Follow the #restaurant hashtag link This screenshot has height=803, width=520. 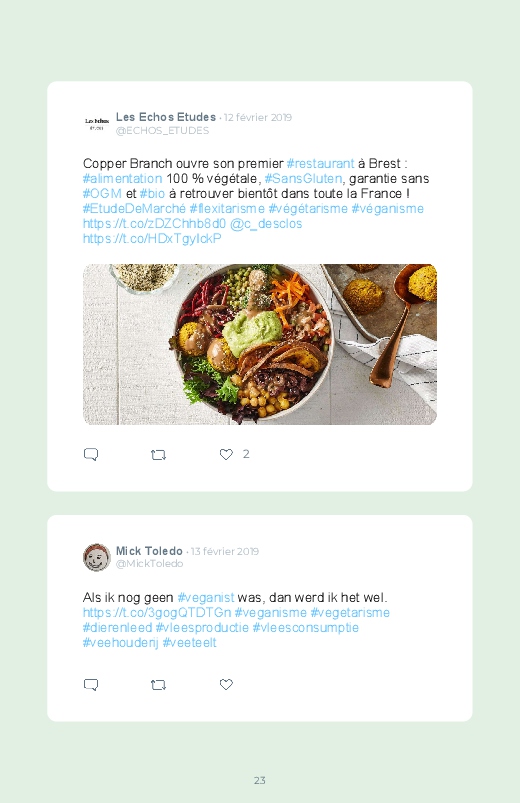pos(320,163)
